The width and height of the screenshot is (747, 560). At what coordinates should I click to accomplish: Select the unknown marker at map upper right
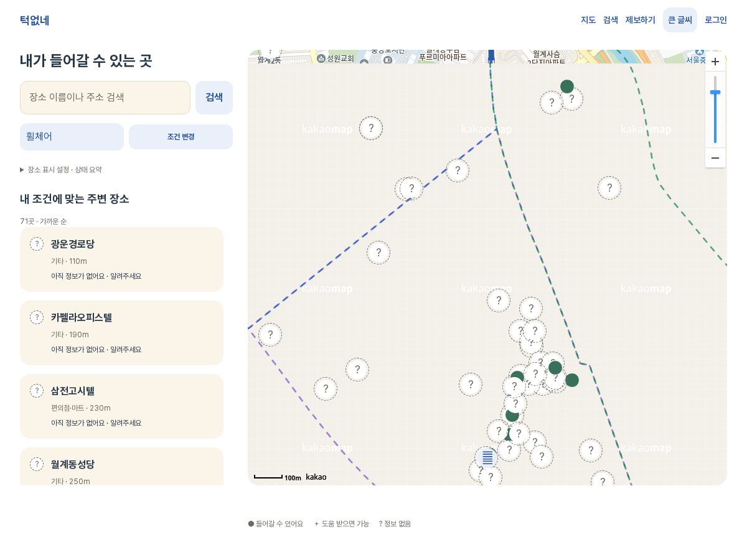tap(609, 188)
